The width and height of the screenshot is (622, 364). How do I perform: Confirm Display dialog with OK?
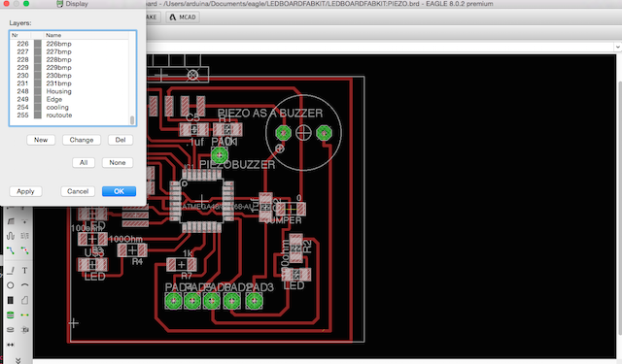(x=119, y=191)
